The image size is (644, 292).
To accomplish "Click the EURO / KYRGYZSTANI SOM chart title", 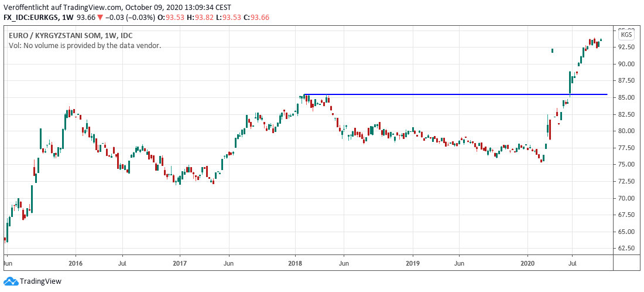I will 71,36.
